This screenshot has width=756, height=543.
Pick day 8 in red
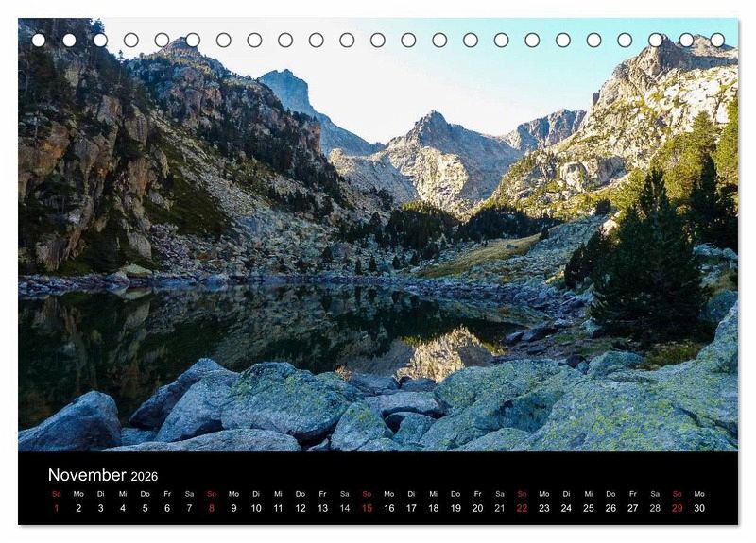point(211,508)
